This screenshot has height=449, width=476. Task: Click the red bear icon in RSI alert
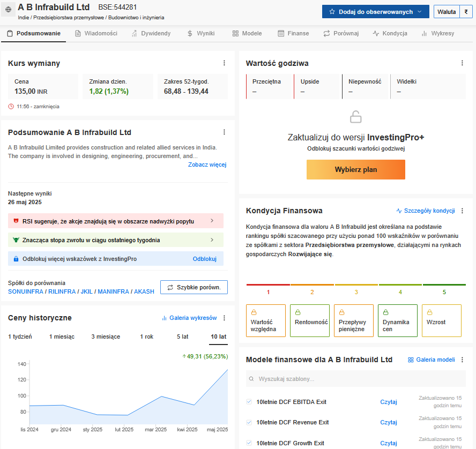16,221
